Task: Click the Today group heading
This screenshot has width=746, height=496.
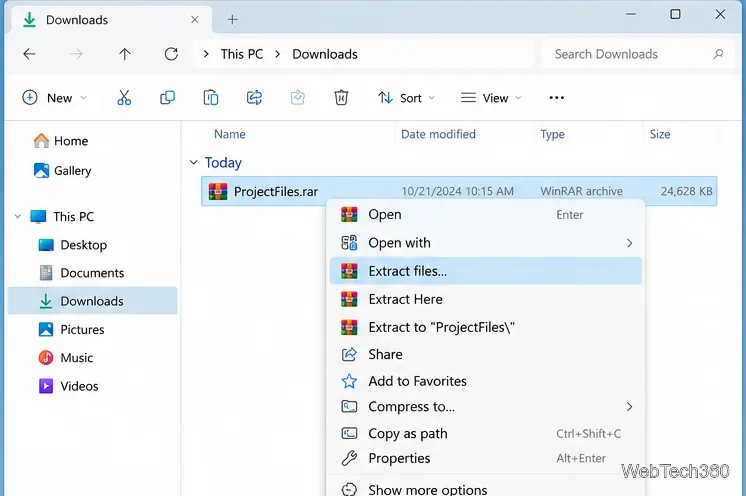Action: 223,163
